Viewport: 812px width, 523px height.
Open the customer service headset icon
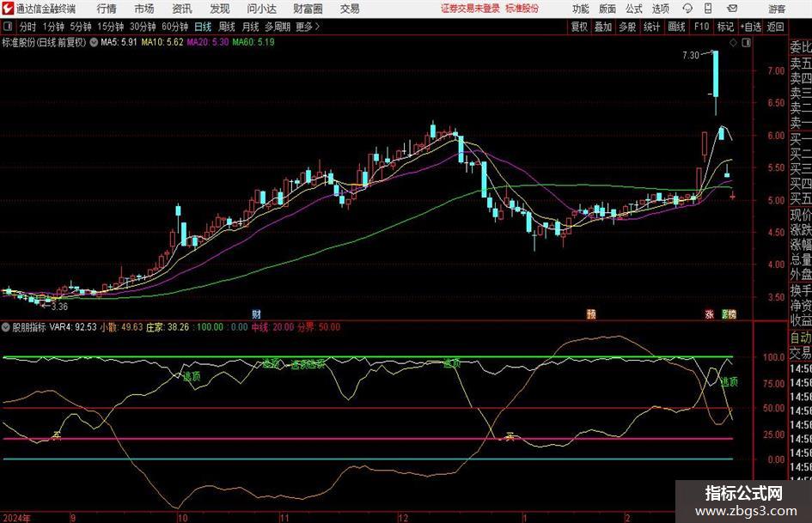687,9
